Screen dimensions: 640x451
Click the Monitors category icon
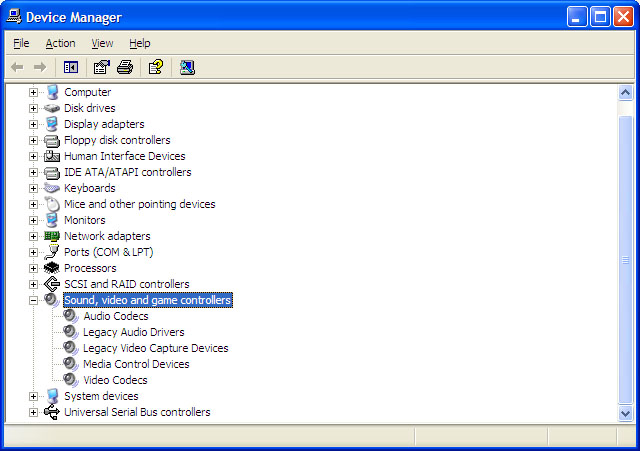click(x=52, y=220)
